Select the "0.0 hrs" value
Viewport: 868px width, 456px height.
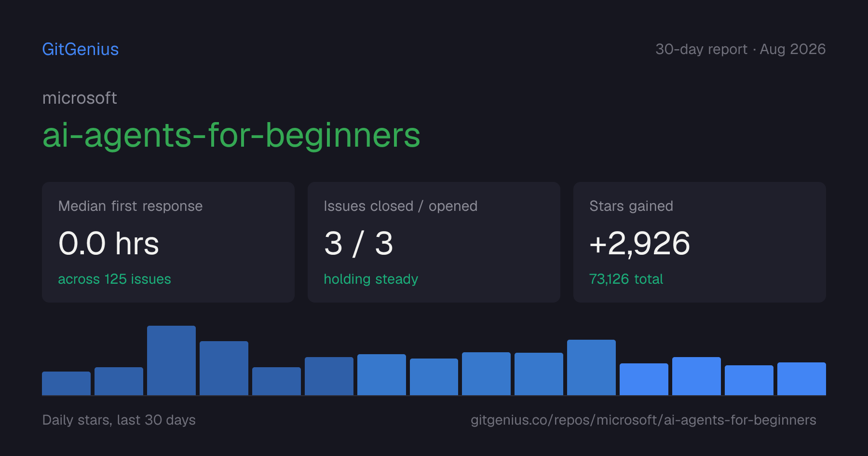point(108,243)
